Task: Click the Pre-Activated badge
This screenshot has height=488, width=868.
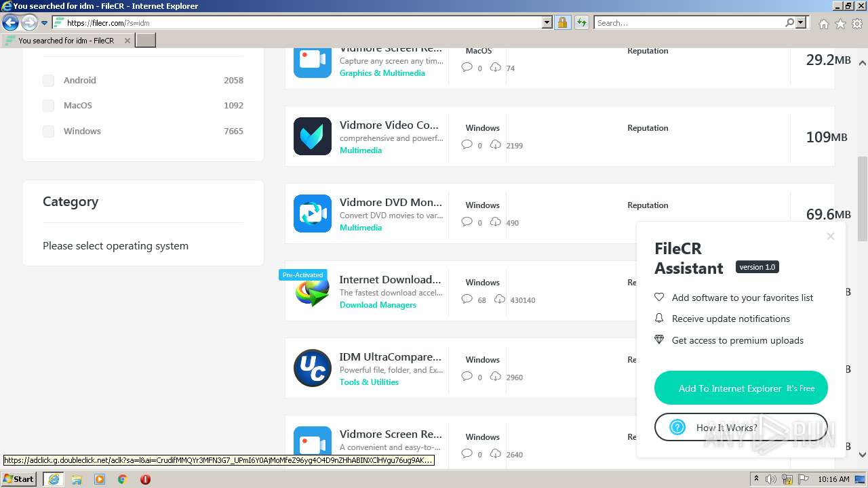Action: coord(302,274)
